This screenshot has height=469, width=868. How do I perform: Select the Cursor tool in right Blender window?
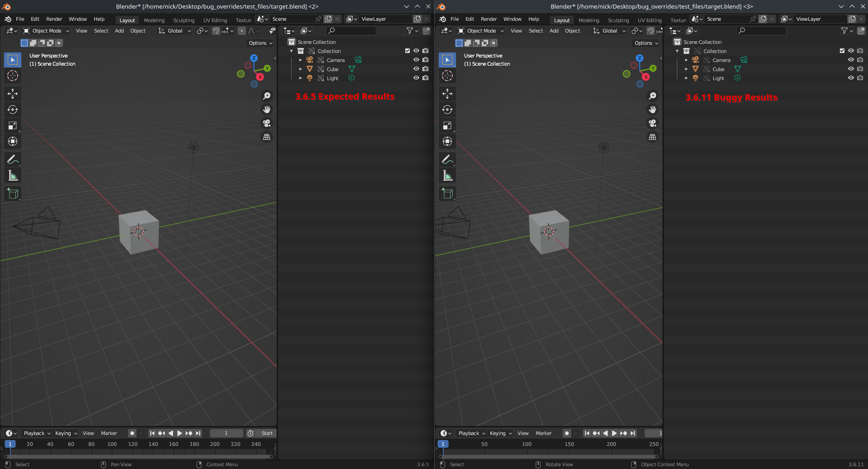[447, 76]
